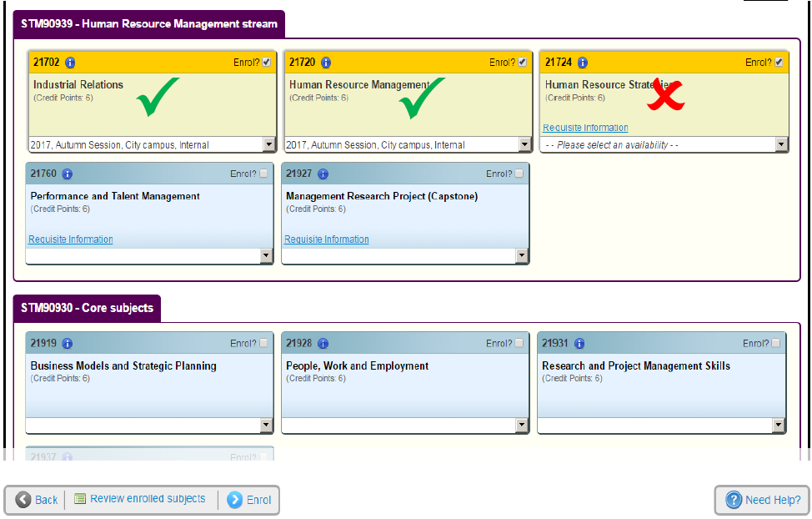Open info icon for subject 21927
812x519 pixels.
(x=323, y=174)
